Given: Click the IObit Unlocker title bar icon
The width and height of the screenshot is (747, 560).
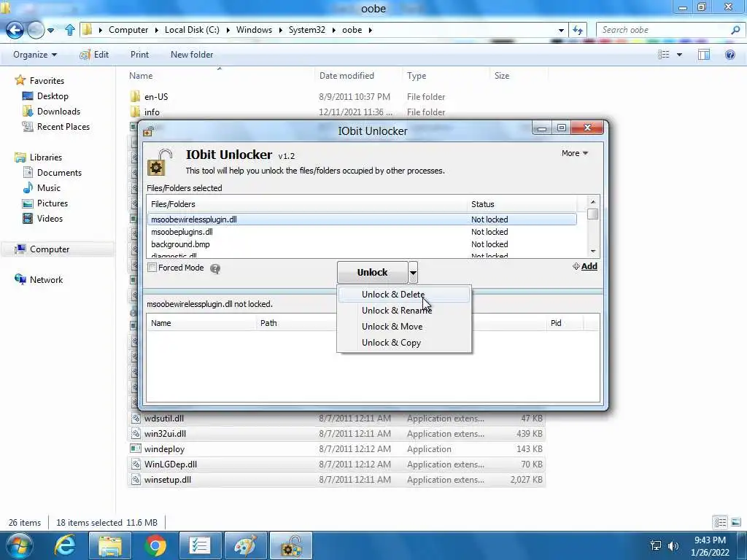Looking at the screenshot, I should point(148,131).
